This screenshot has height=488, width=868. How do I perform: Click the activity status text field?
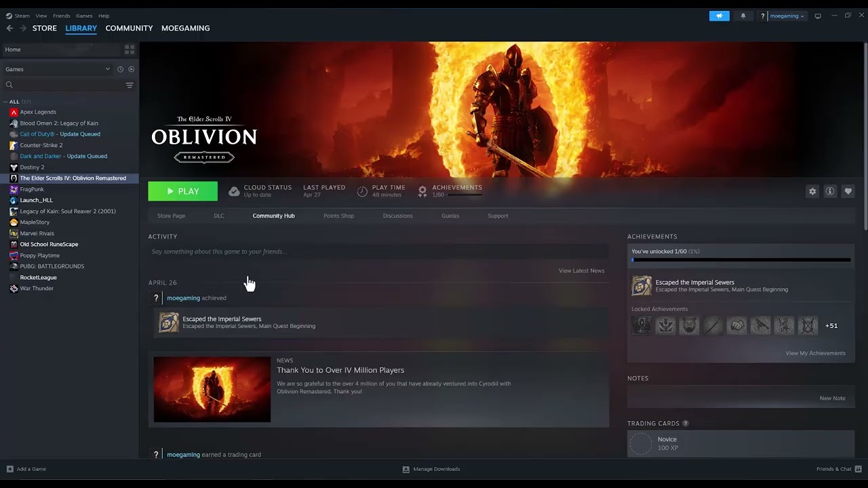(378, 251)
